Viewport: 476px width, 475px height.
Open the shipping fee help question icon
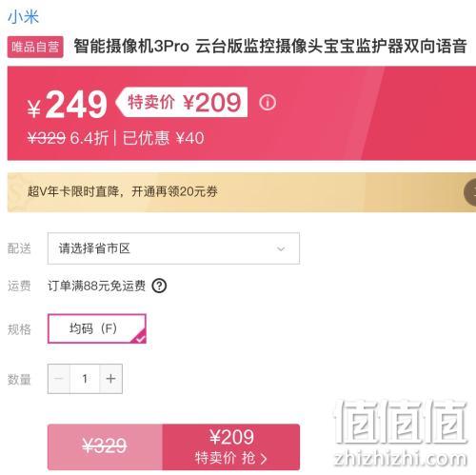tap(159, 286)
